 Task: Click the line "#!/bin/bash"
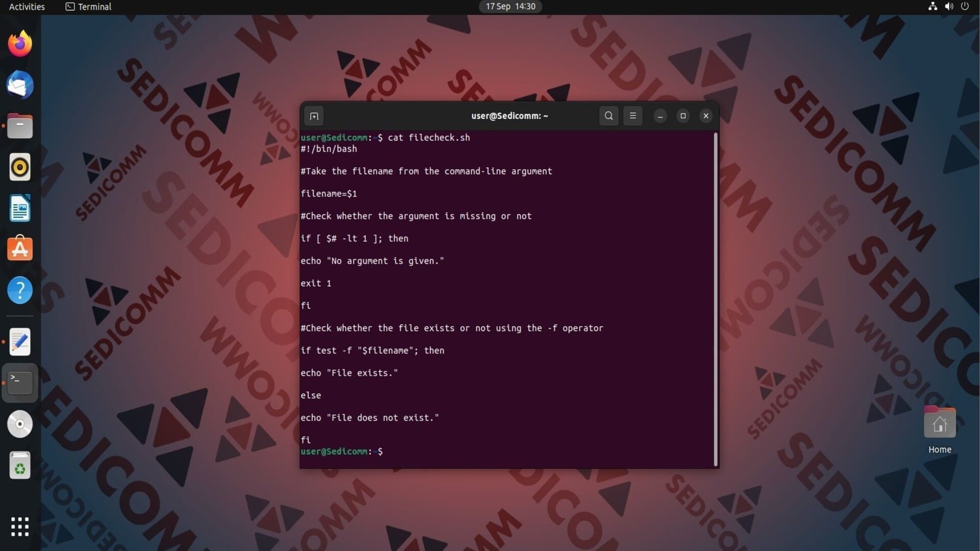coord(329,149)
